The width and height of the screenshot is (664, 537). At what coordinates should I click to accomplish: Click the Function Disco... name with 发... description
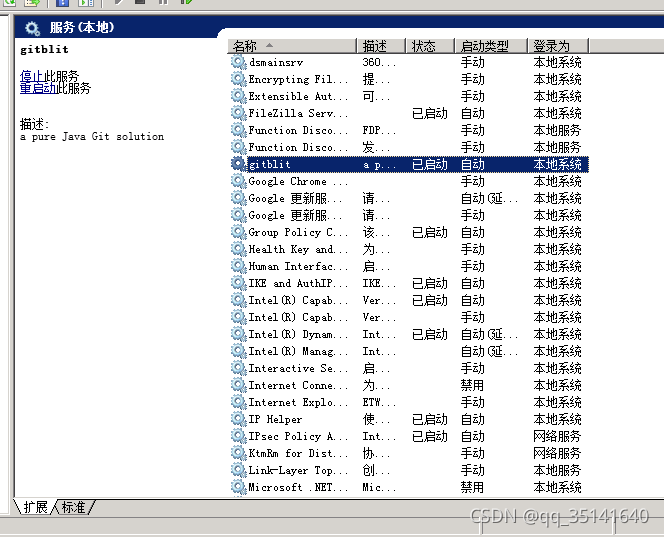[x=298, y=147]
